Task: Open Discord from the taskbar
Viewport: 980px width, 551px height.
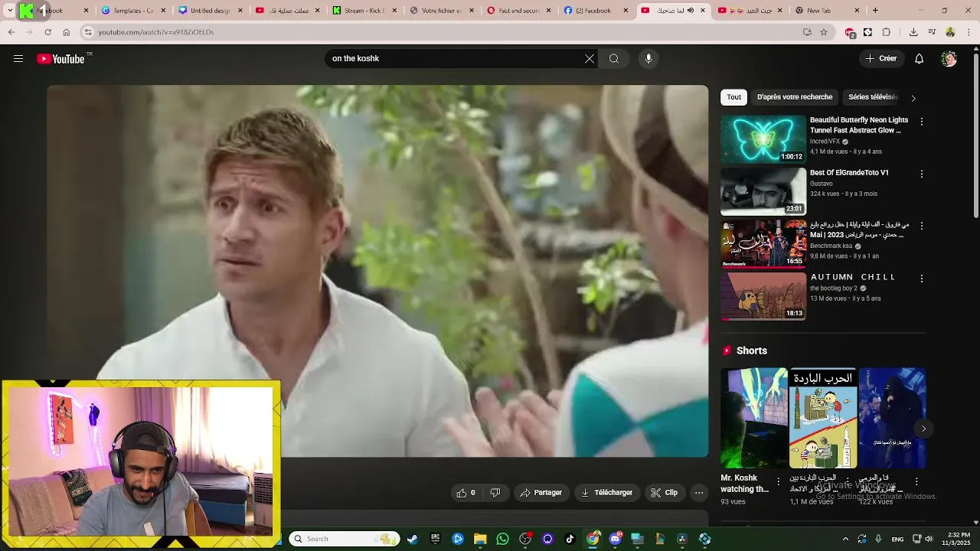Action: [x=615, y=539]
